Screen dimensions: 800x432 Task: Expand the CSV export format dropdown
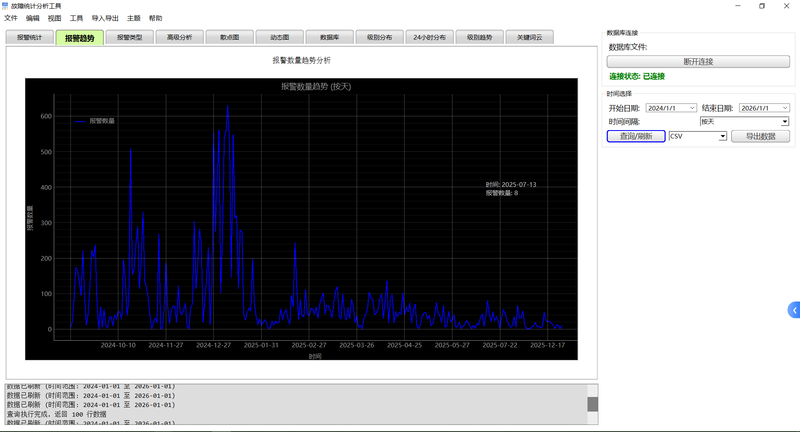coord(722,136)
